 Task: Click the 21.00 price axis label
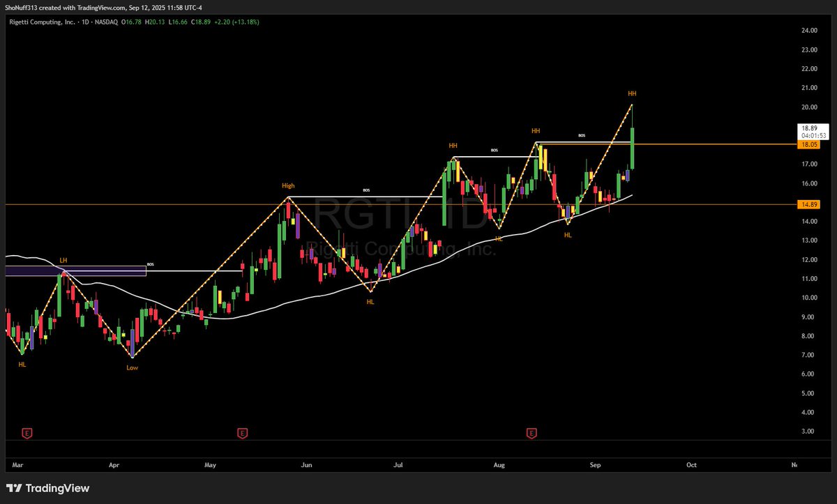(x=809, y=88)
